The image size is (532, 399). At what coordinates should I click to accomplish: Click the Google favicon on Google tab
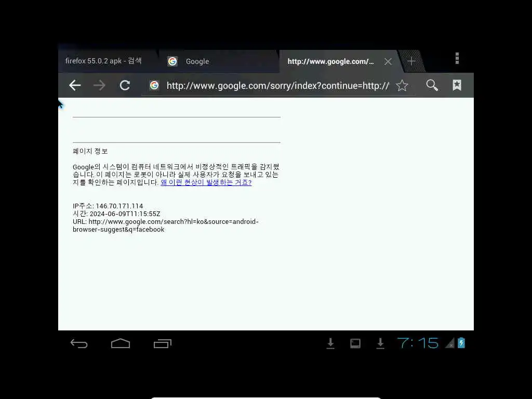click(172, 61)
